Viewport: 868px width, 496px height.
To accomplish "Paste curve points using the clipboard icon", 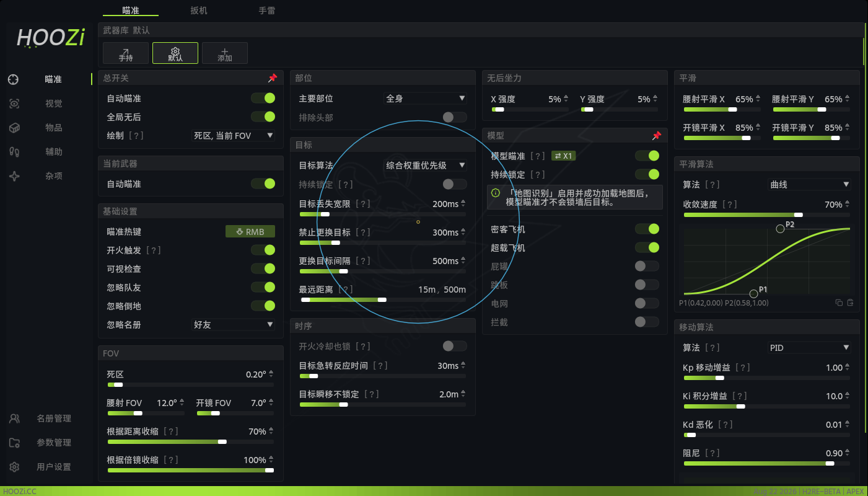I will [x=850, y=303].
